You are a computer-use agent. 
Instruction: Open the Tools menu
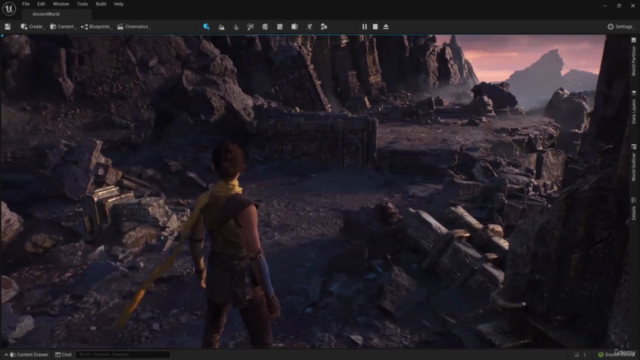pos(82,4)
